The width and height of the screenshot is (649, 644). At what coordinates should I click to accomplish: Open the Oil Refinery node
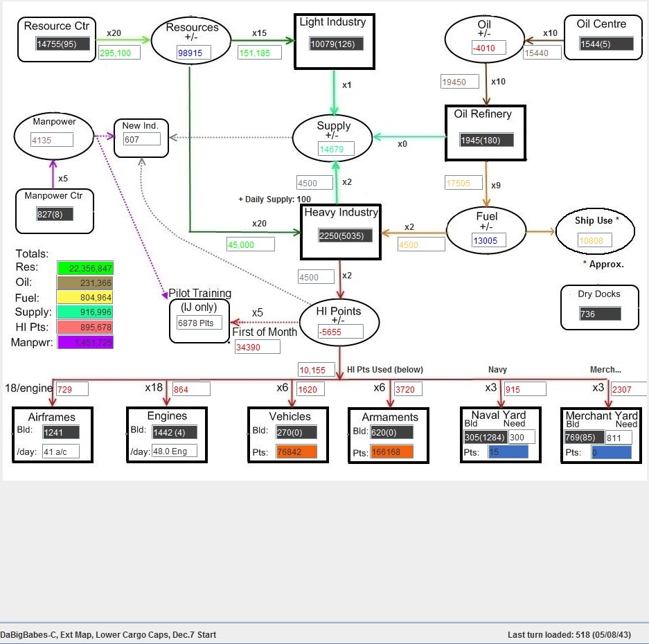[485, 132]
